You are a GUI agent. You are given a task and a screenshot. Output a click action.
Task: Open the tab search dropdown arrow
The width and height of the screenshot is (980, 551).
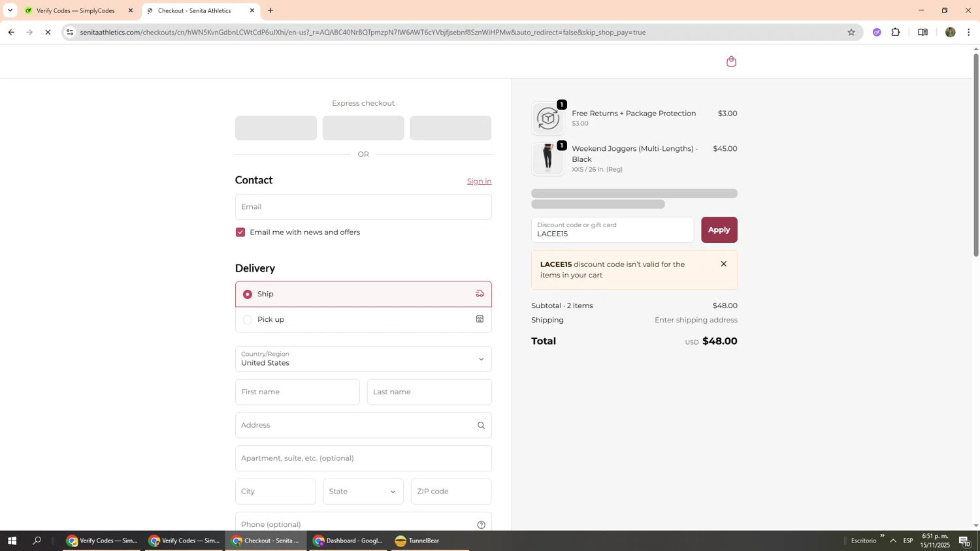point(10,10)
